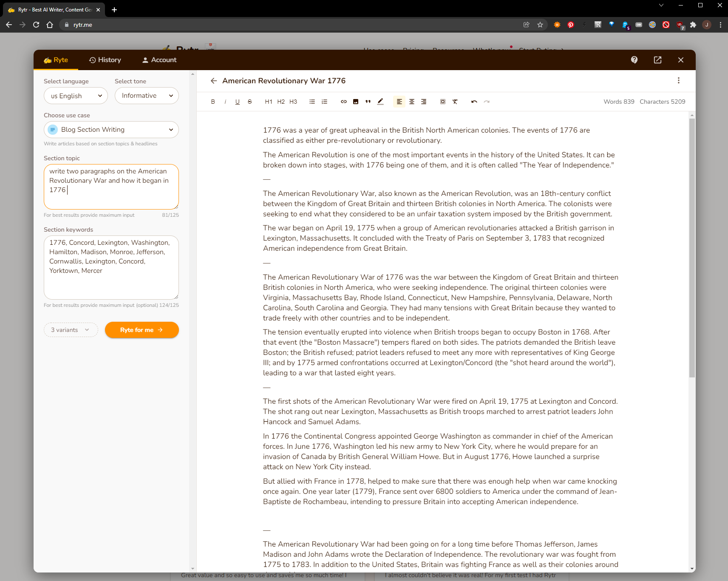Open the help question-mark icon
This screenshot has width=728, height=581.
tap(635, 60)
